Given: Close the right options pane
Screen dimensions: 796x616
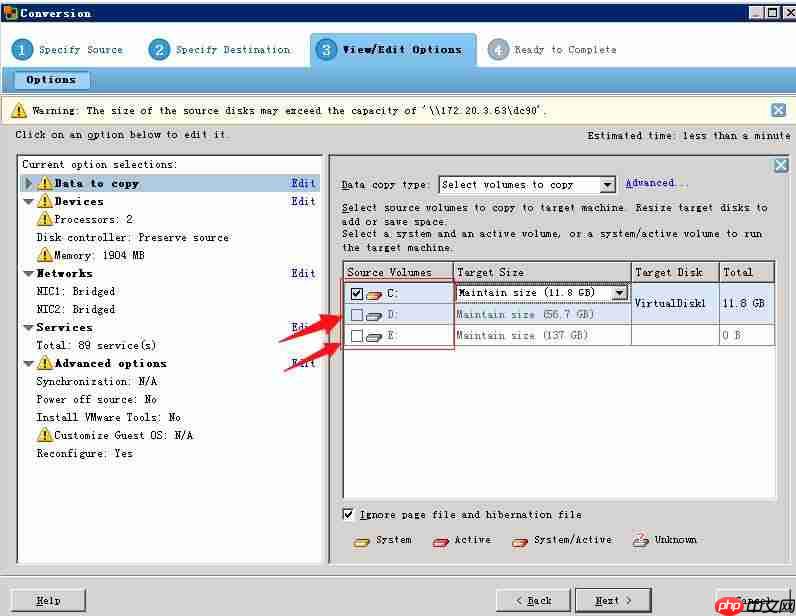Looking at the screenshot, I should 781,165.
